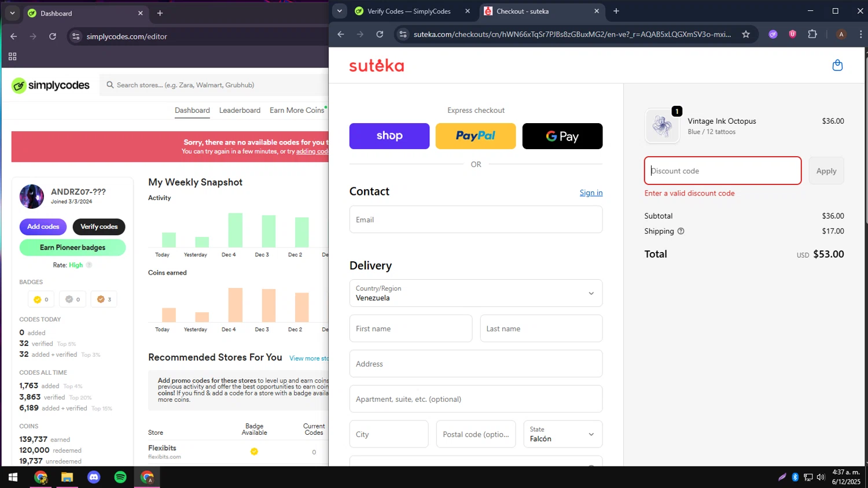Pay with the Google Pay button
This screenshot has width=868, height=488.
[562, 136]
